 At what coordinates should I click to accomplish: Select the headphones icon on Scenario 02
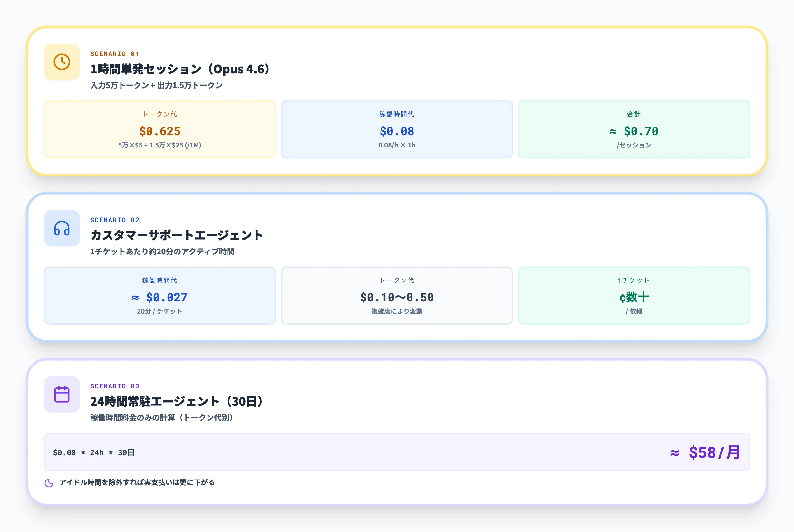pyautogui.click(x=62, y=228)
